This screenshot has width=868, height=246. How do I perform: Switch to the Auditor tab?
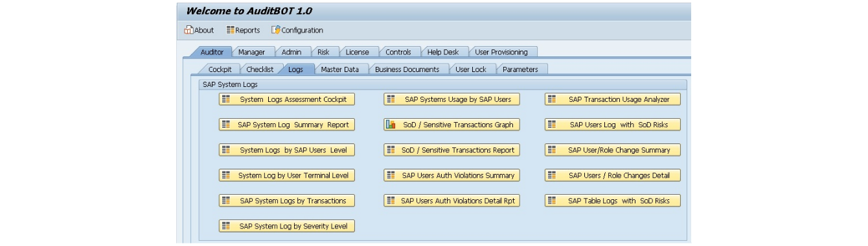pyautogui.click(x=212, y=52)
